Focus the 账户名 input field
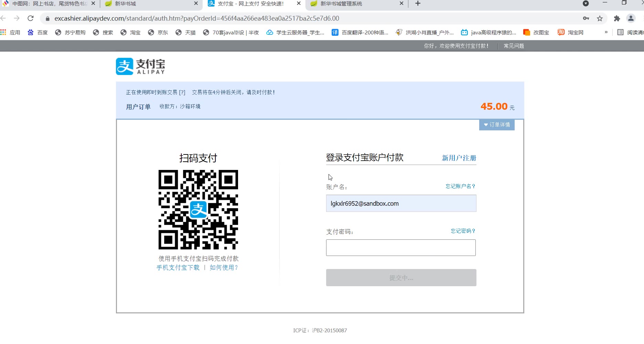This screenshot has height=344, width=644. pyautogui.click(x=401, y=203)
